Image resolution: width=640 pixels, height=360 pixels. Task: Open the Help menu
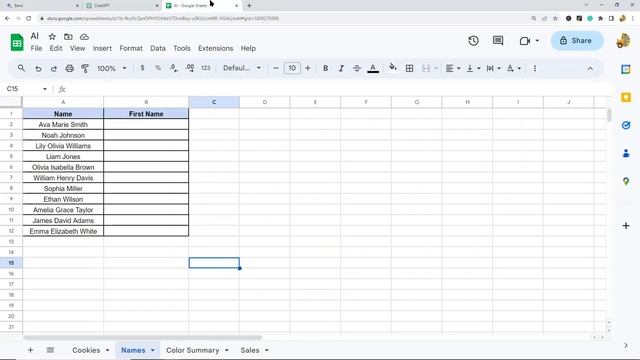[248, 48]
